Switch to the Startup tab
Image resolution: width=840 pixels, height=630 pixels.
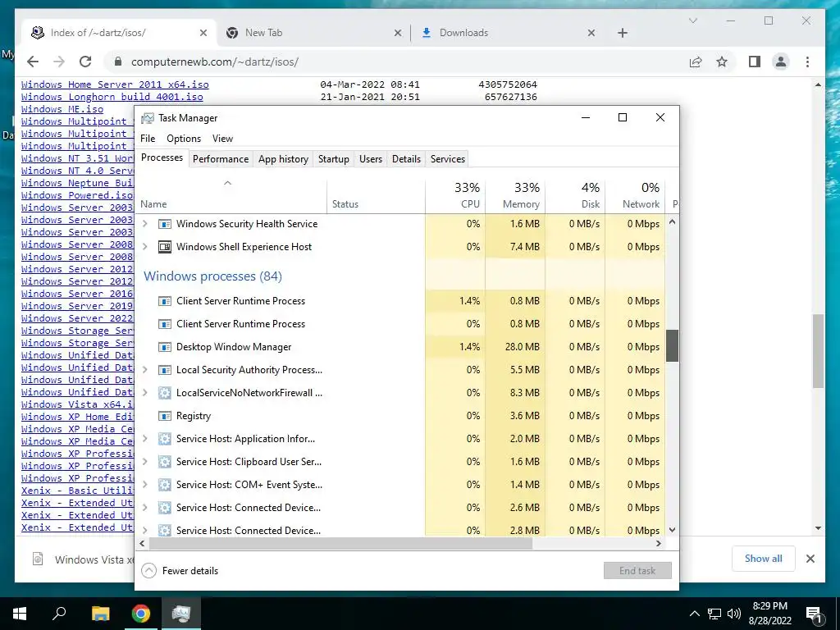pyautogui.click(x=334, y=159)
